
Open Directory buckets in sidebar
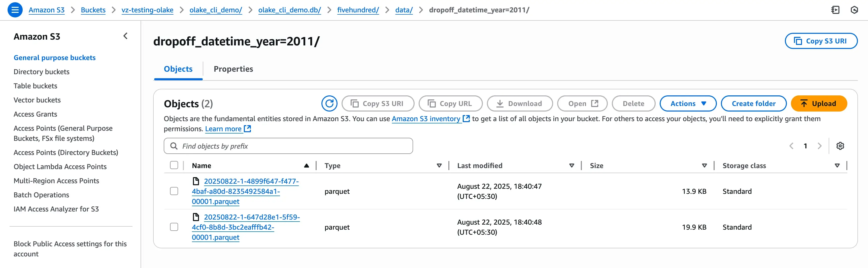point(42,72)
